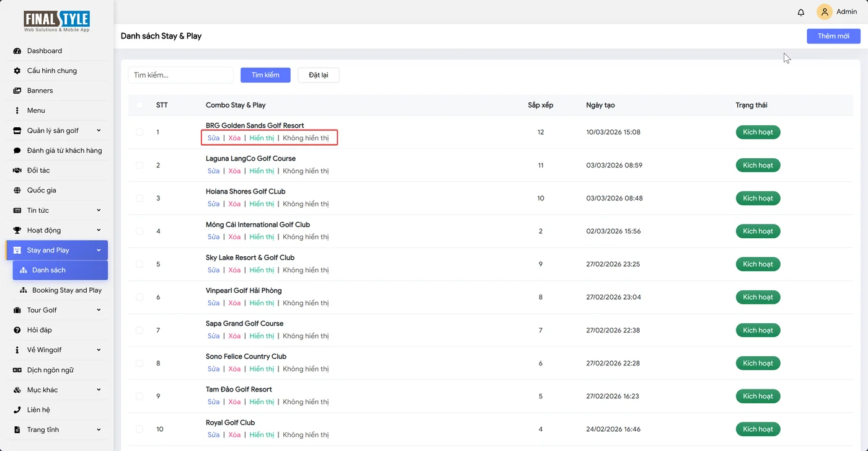Click the Quản lý sân golf store icon
Viewport: 868px width, 451px height.
[17, 131]
